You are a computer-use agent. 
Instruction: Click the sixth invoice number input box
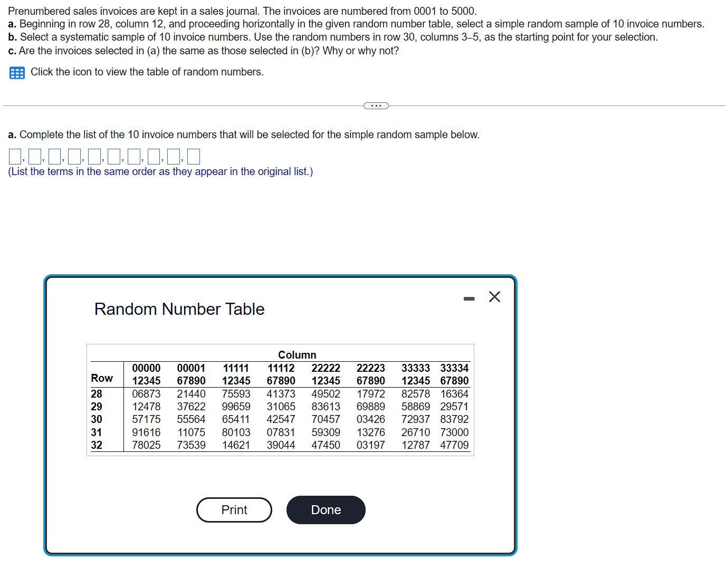pyautogui.click(x=114, y=157)
